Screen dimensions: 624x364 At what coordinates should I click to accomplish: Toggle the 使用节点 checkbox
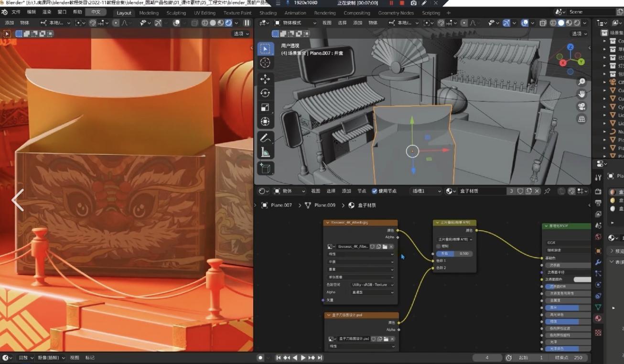click(x=374, y=191)
